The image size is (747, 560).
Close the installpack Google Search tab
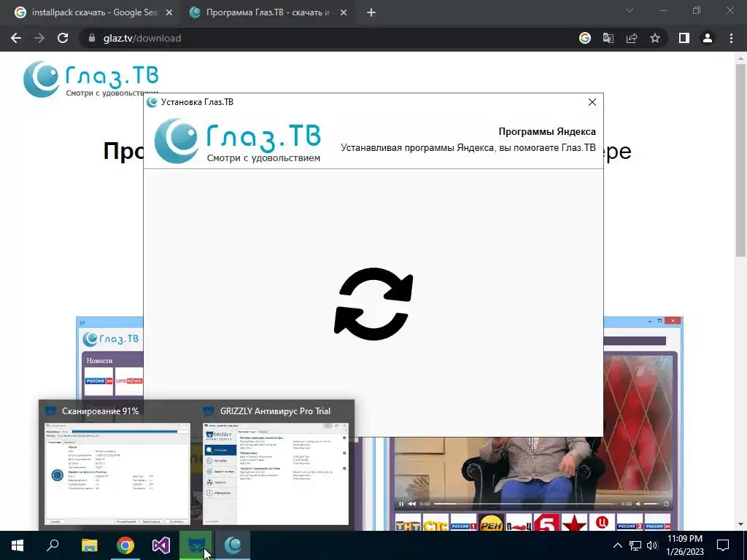[169, 13]
